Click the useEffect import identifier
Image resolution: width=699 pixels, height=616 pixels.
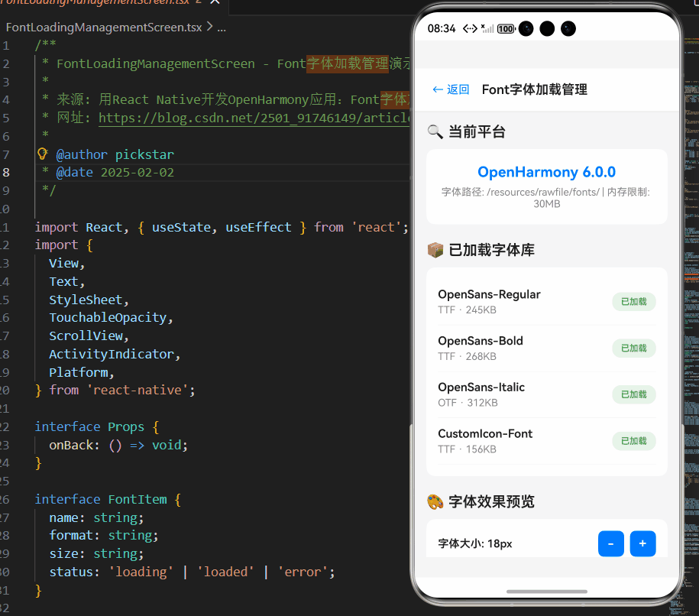coord(258,228)
